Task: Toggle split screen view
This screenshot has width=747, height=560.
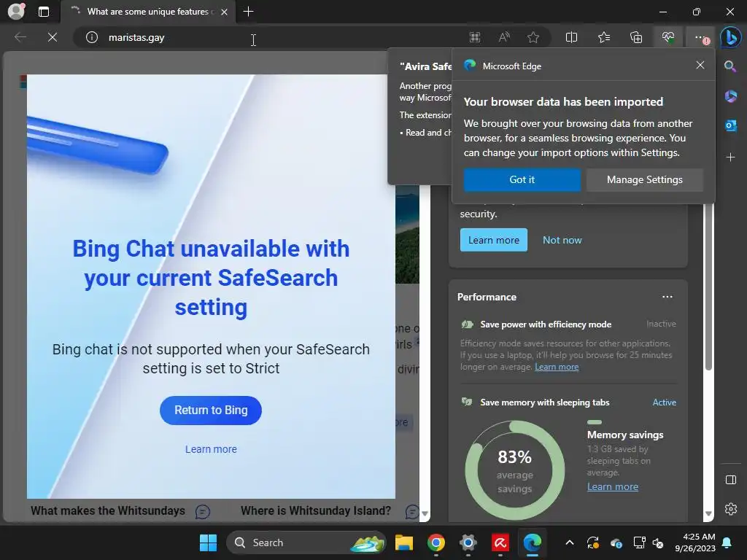Action: (571, 37)
